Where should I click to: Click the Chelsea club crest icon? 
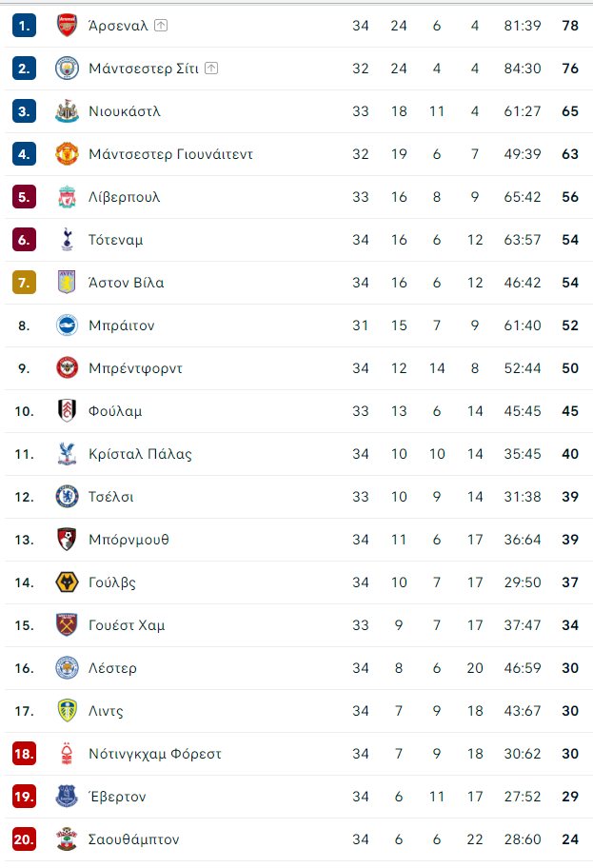point(67,497)
